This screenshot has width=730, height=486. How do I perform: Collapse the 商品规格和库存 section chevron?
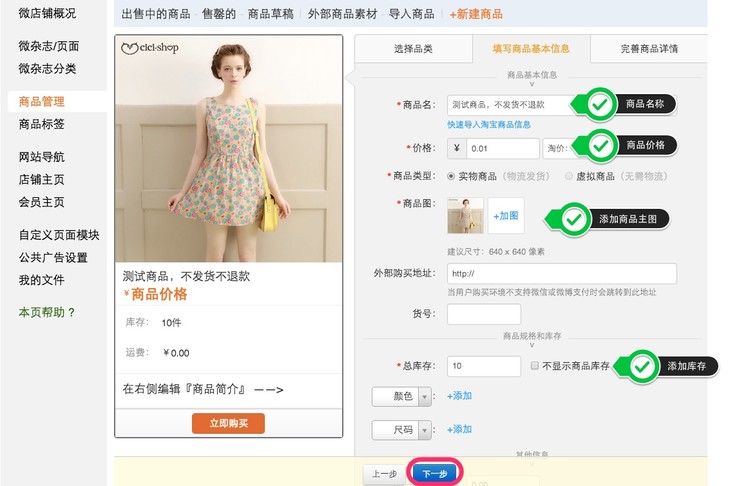532,345
